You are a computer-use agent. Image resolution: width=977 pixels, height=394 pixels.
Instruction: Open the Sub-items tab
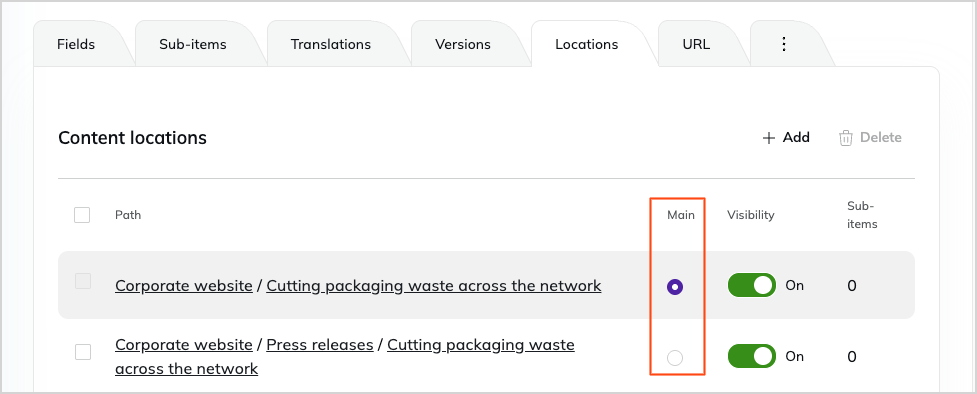pyautogui.click(x=193, y=44)
